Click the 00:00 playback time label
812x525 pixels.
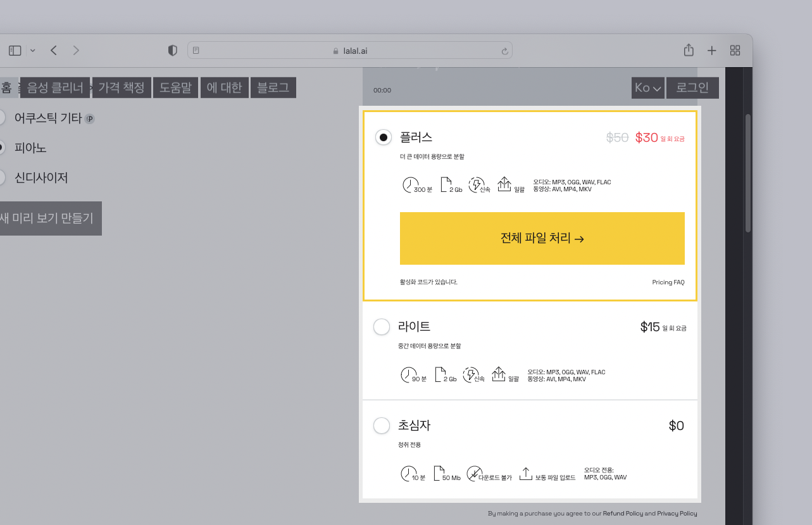tap(382, 91)
